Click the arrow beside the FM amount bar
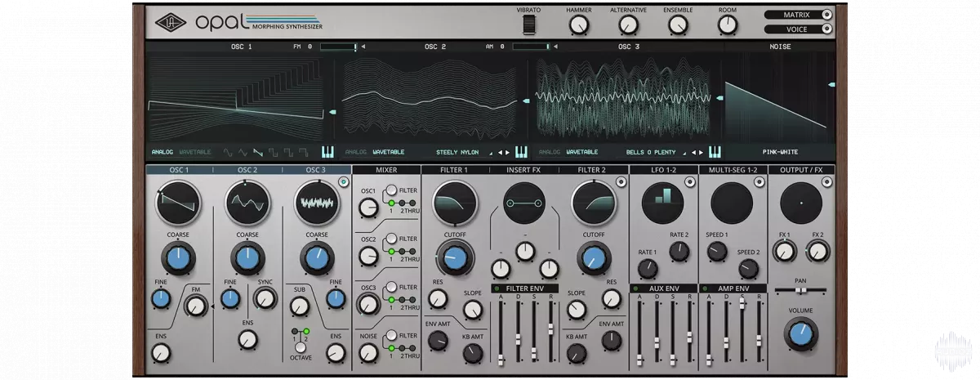This screenshot has height=380, width=980. 363,47
